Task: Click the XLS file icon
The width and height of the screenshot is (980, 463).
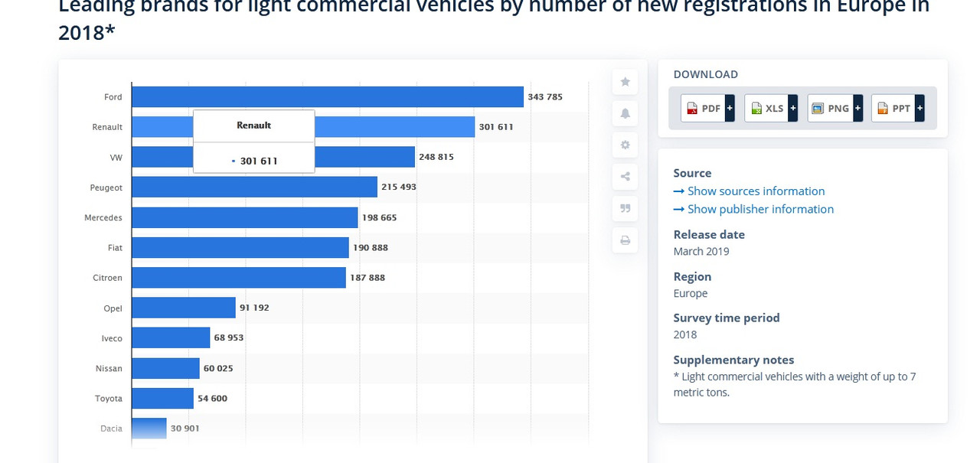Action: point(756,109)
